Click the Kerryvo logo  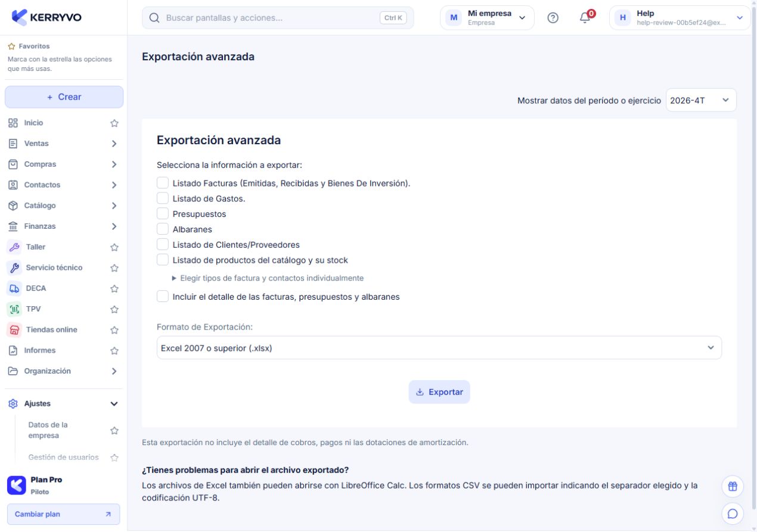tap(46, 17)
